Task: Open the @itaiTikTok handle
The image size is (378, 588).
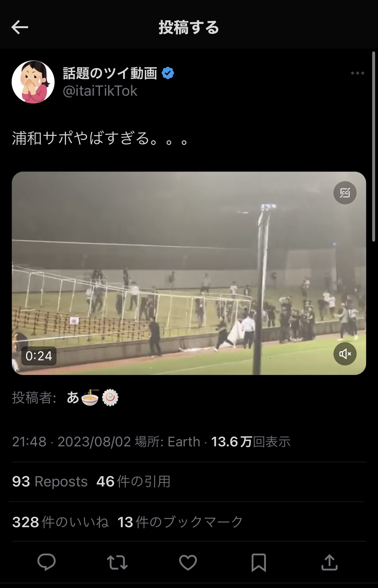Action: tap(100, 91)
